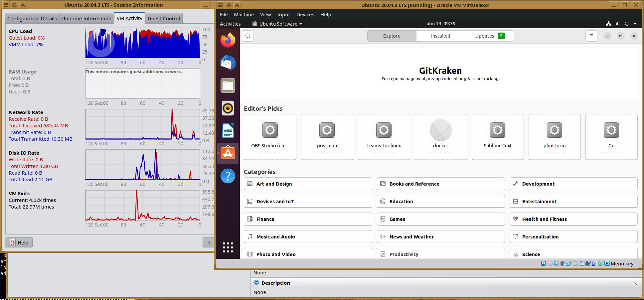Open the VirtualBox Help menu
The image size is (644, 300).
point(326,15)
